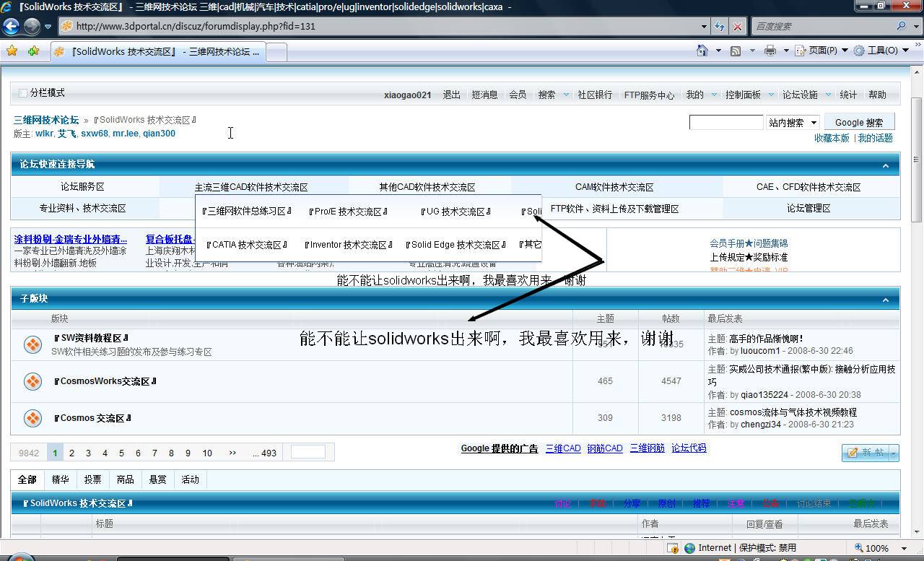The width and height of the screenshot is (924, 561).
Task: Click the Home page icon in command bar
Action: (x=702, y=51)
